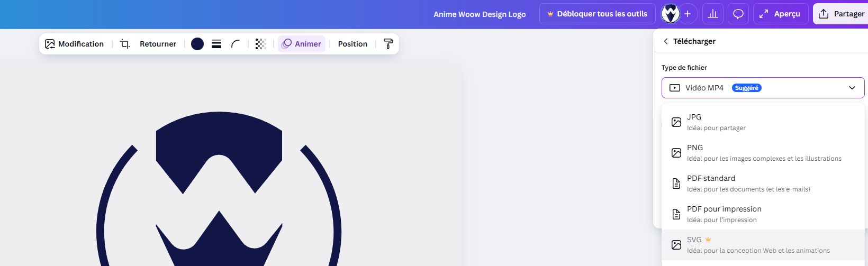This screenshot has width=868, height=266.
Task: Go back using the Télécharger chevron
Action: pos(666,41)
